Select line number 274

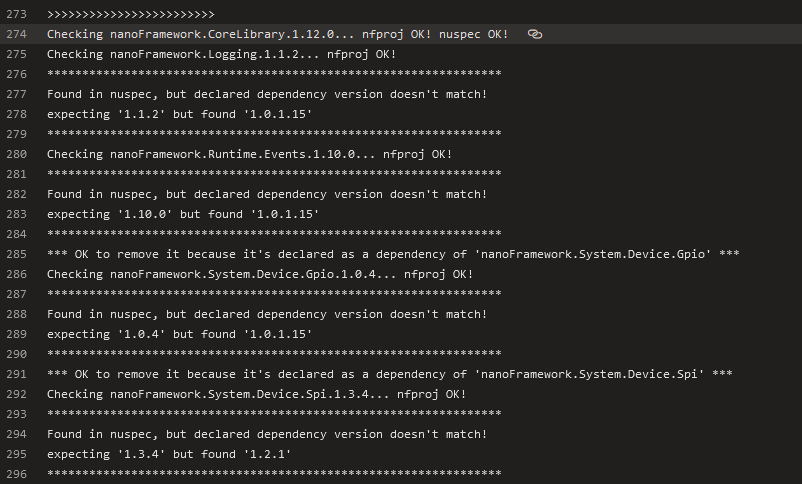pos(16,34)
